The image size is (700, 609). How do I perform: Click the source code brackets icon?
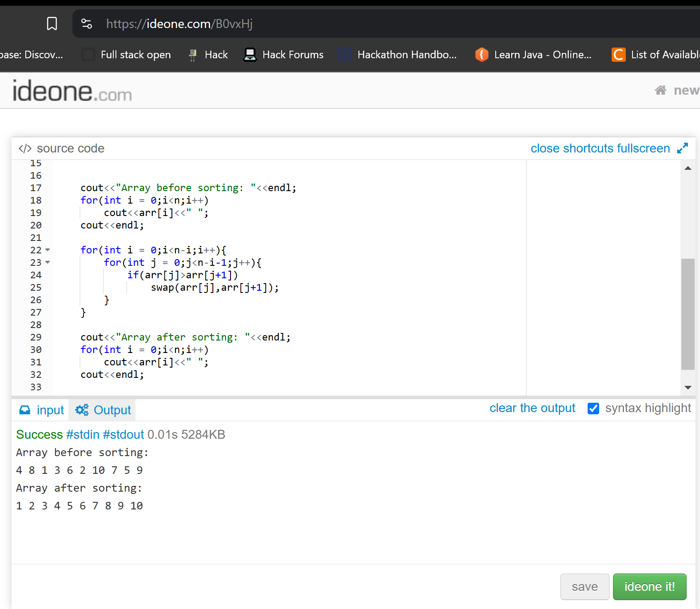25,148
